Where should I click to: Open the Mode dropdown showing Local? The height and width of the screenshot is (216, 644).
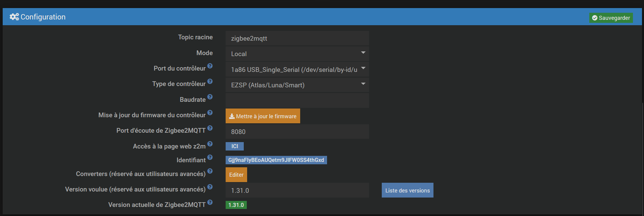(297, 54)
